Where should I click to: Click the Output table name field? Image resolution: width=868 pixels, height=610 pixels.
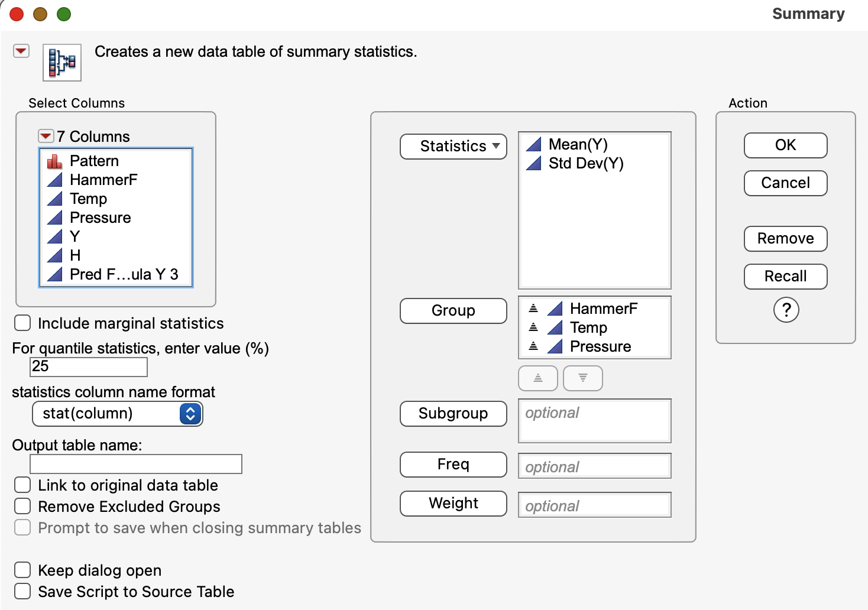[x=136, y=464]
